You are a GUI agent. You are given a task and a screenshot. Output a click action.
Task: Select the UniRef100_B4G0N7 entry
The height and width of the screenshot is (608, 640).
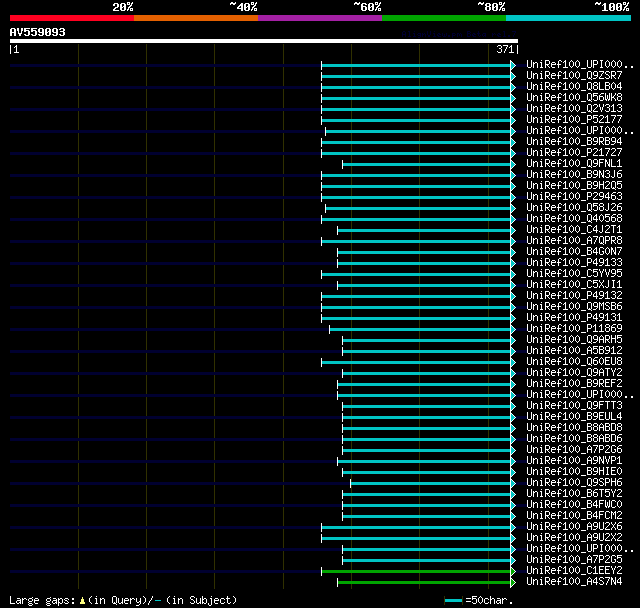[574, 252]
